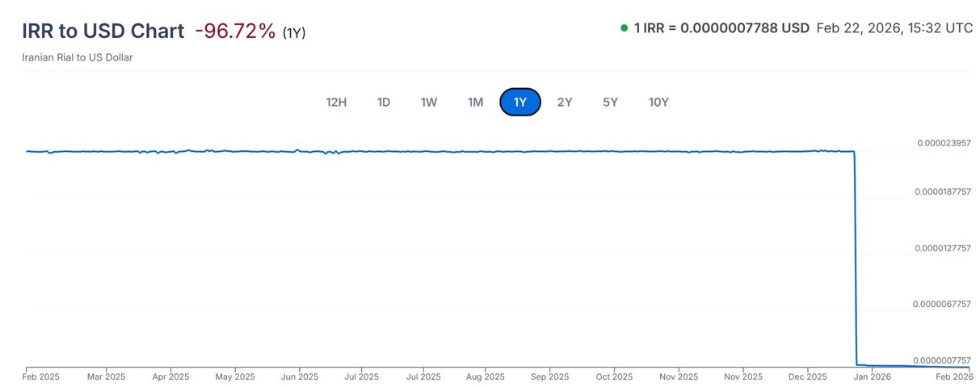The width and height of the screenshot is (980, 387).
Task: Click the green live status dot
Action: pyautogui.click(x=624, y=28)
